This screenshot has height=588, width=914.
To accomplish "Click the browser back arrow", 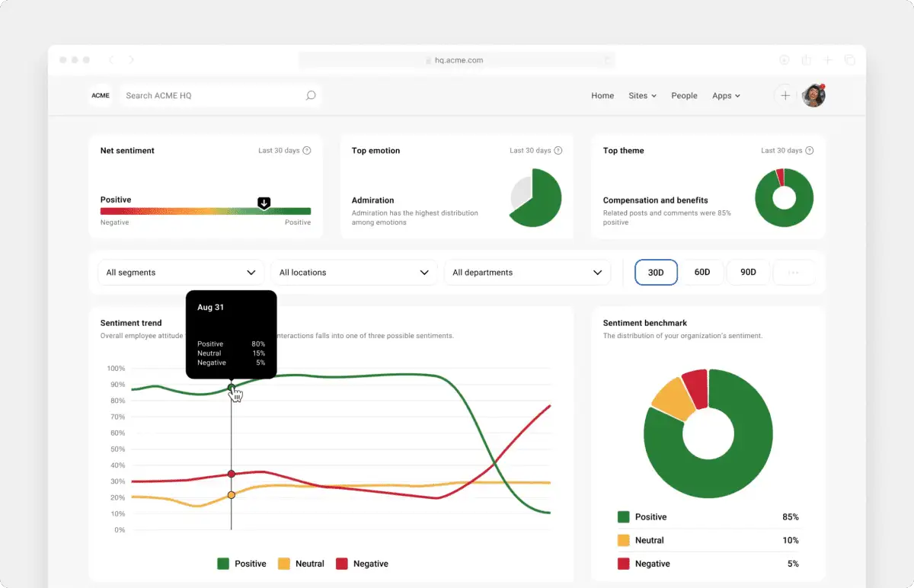I will 110,60.
